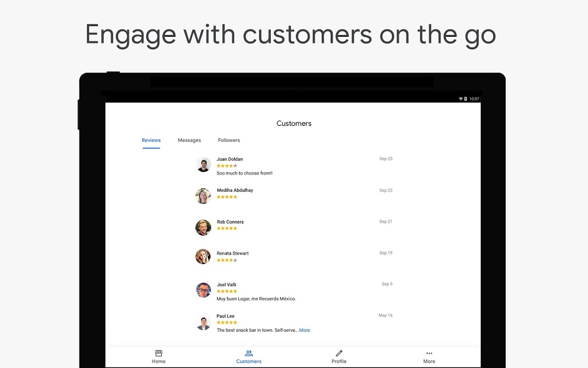Open the Customers people icon

pyautogui.click(x=248, y=353)
